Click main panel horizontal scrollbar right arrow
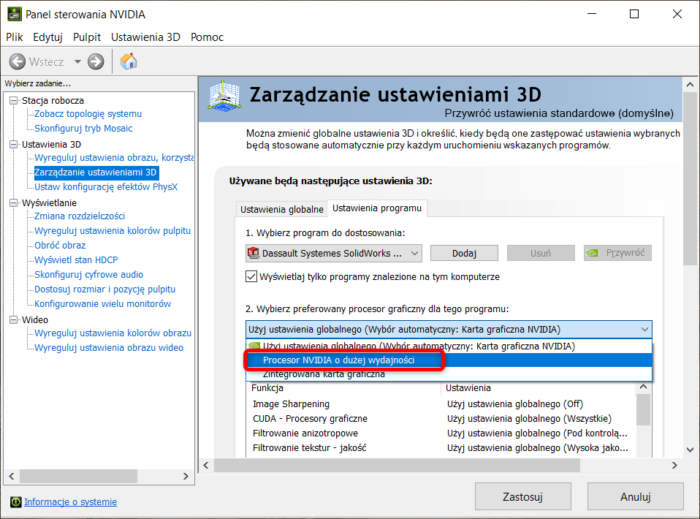This screenshot has height=519, width=700. (x=675, y=465)
